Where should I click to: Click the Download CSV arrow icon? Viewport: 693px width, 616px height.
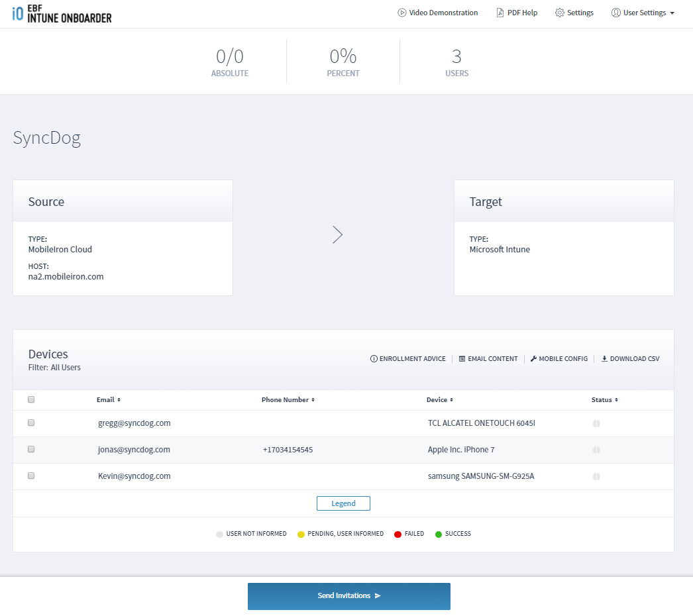[604, 359]
